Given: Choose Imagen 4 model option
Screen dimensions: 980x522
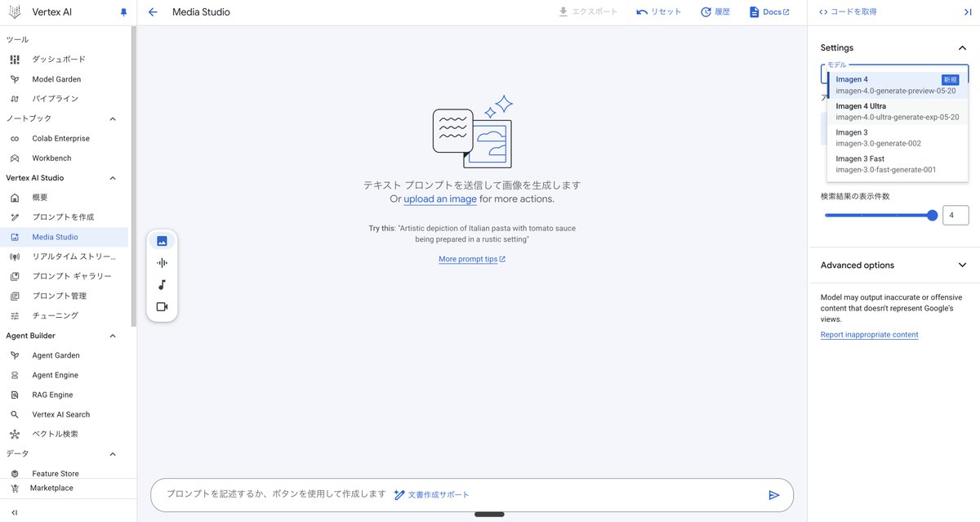Looking at the screenshot, I should [x=898, y=85].
